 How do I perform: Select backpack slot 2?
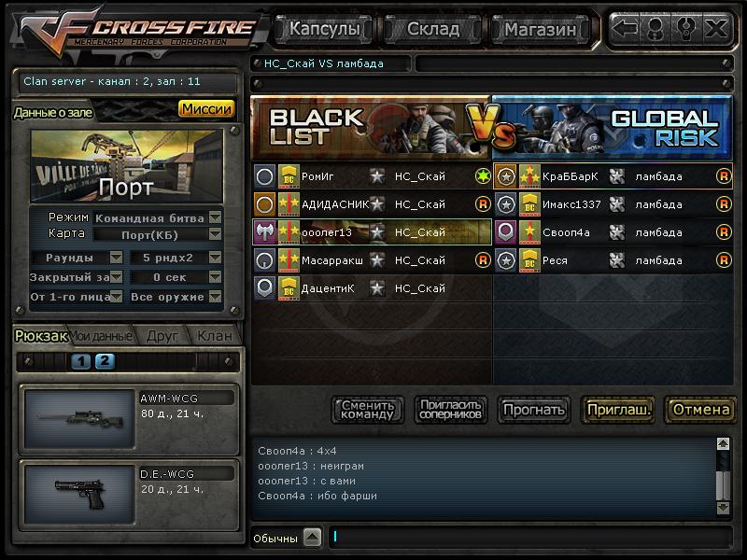tap(105, 361)
